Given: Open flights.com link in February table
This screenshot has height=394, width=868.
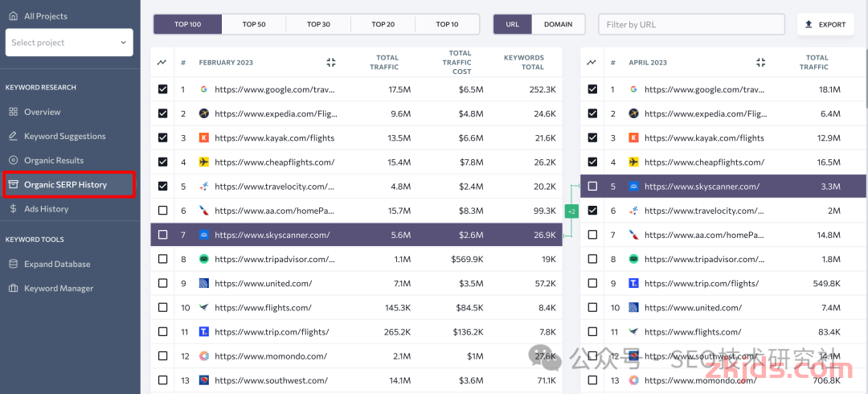Looking at the screenshot, I should (263, 307).
